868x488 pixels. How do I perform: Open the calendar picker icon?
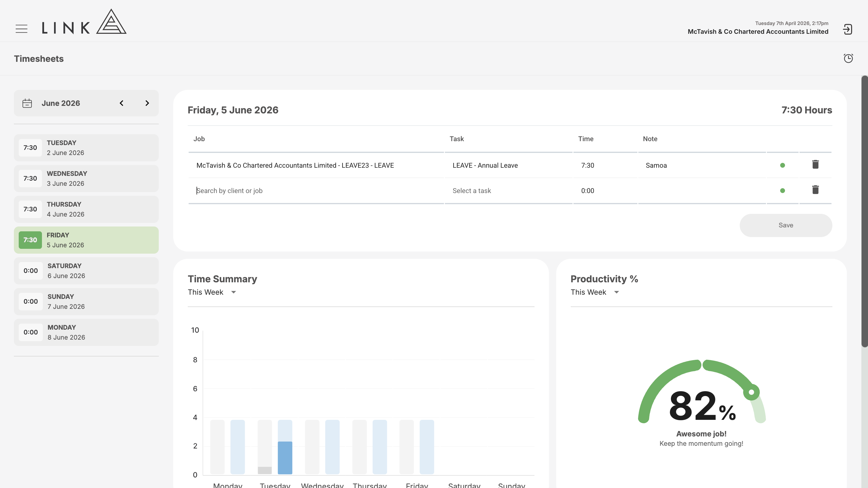click(27, 103)
